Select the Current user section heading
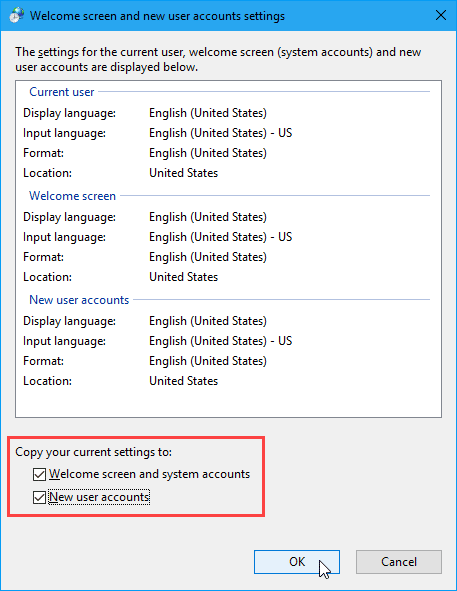 (61, 92)
